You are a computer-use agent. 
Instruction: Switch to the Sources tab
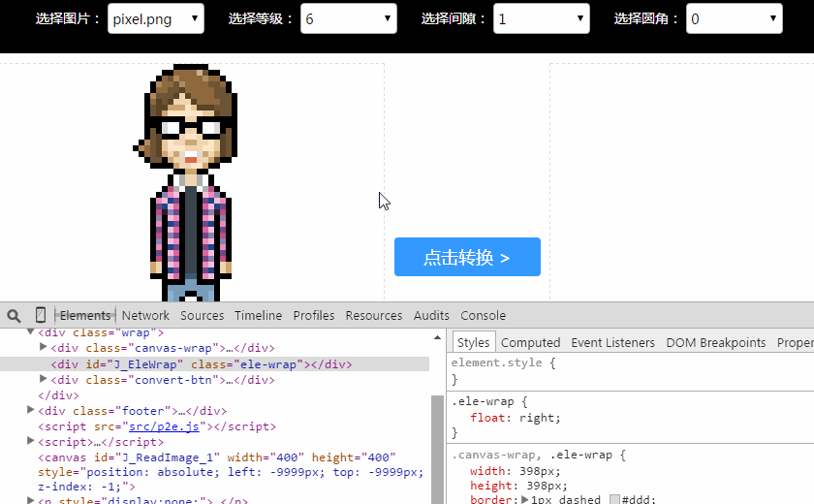(202, 316)
